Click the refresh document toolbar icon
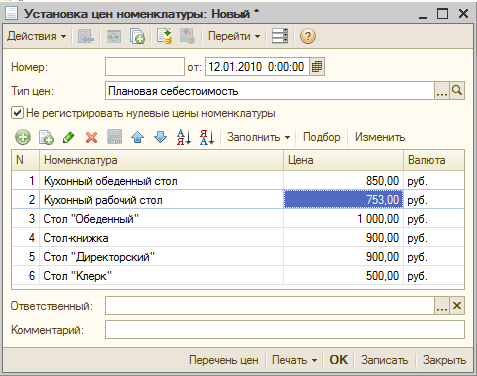The image size is (477, 376). coord(114,36)
